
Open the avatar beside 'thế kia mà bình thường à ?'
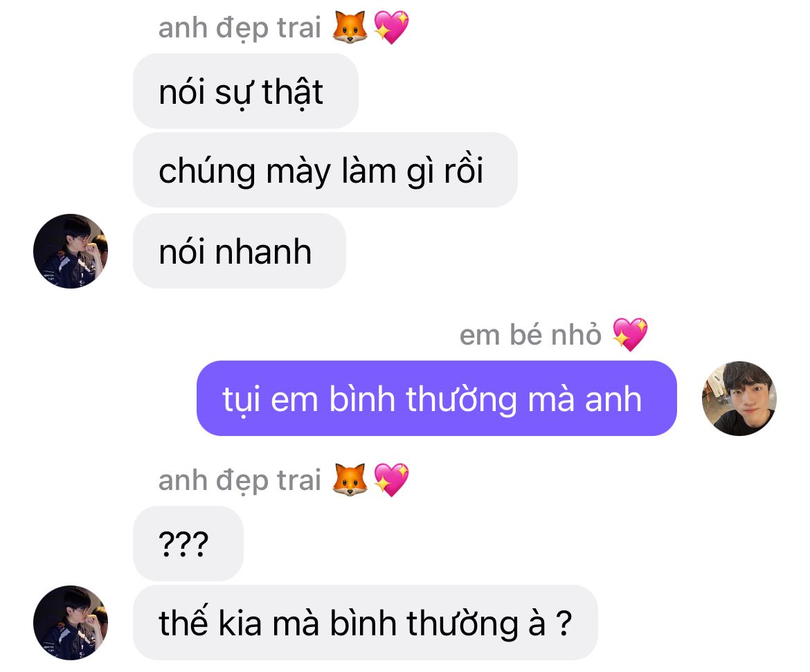click(71, 622)
